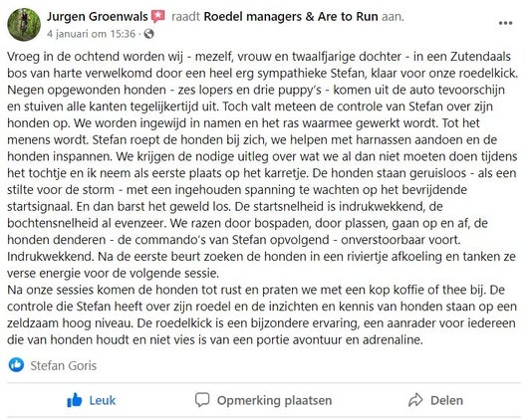Click the word 'raadt' in the header

click(185, 16)
